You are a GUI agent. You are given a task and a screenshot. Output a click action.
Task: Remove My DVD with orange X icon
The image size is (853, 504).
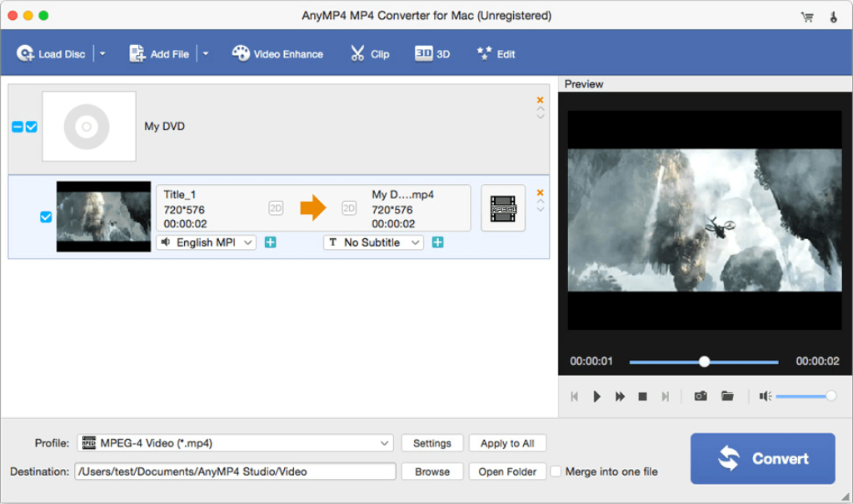540,100
